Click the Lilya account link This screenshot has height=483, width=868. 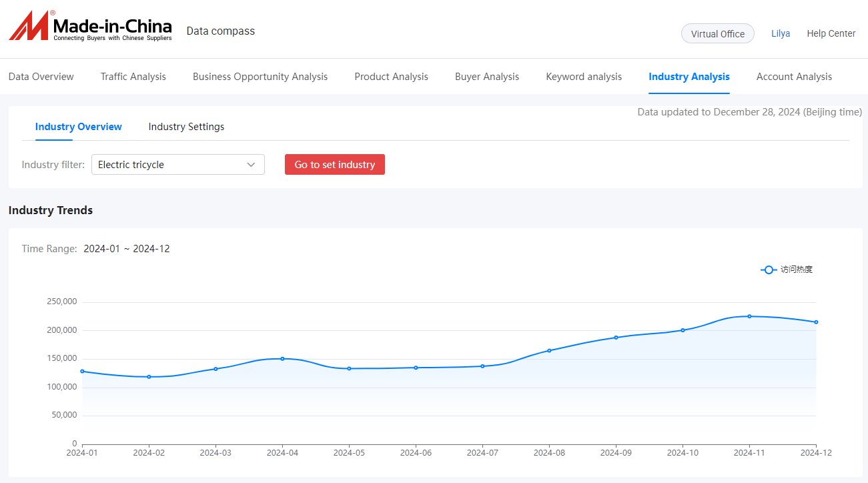[781, 34]
